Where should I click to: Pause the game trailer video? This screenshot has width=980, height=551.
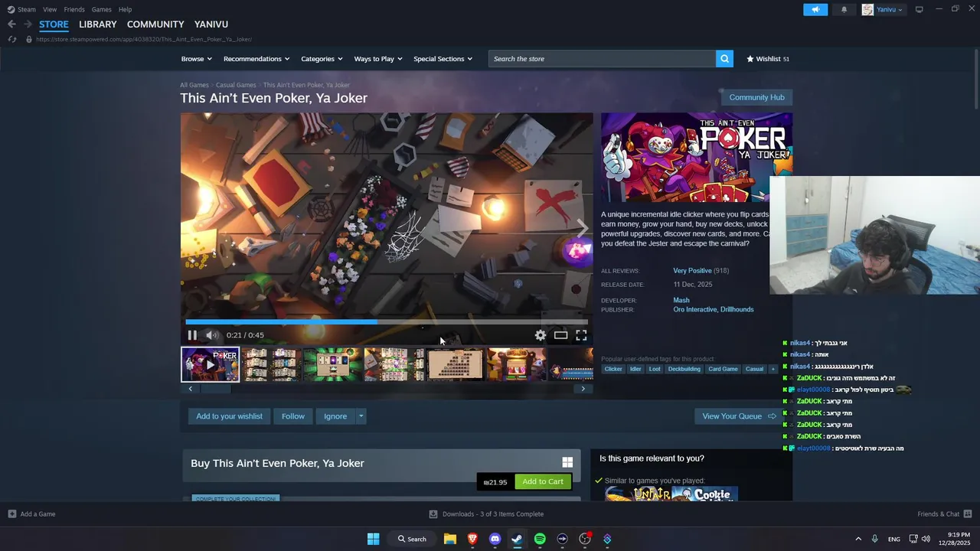pos(192,335)
